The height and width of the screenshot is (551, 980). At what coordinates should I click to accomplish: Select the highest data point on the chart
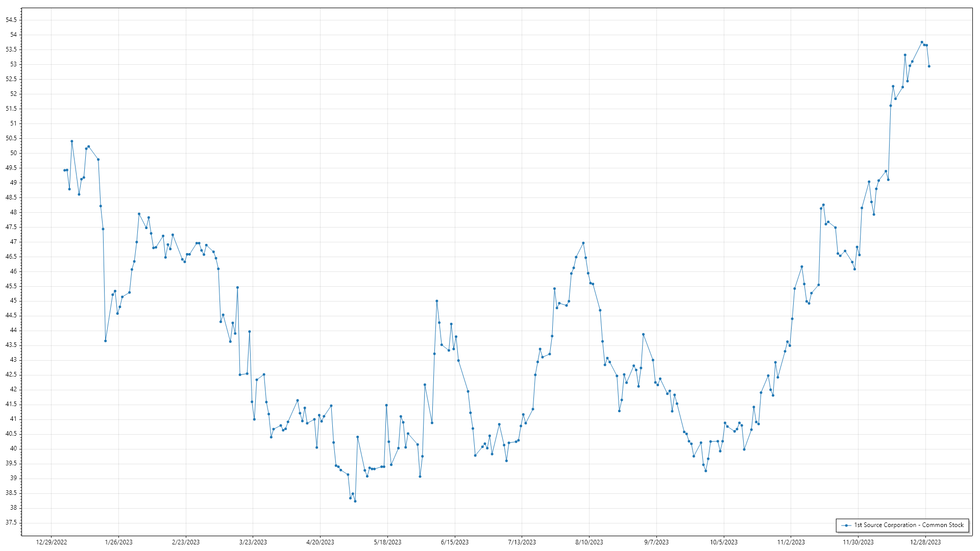(922, 42)
